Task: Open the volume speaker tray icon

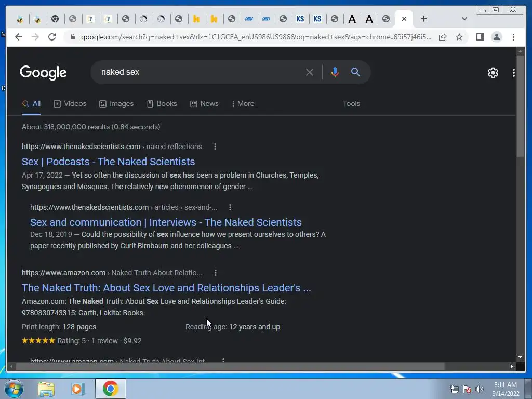Action: (x=480, y=389)
